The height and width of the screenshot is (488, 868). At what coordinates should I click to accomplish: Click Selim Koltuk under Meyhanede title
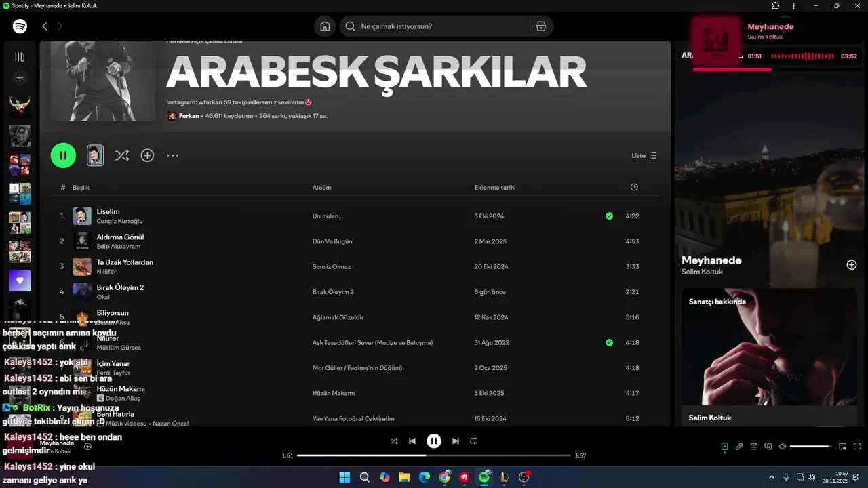point(702,272)
